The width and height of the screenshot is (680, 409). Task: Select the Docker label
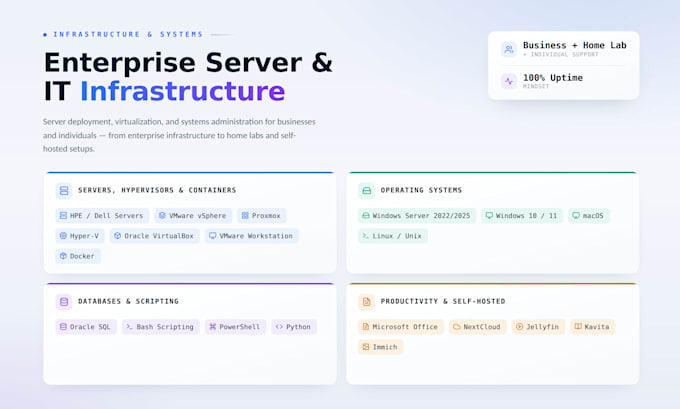pos(82,256)
